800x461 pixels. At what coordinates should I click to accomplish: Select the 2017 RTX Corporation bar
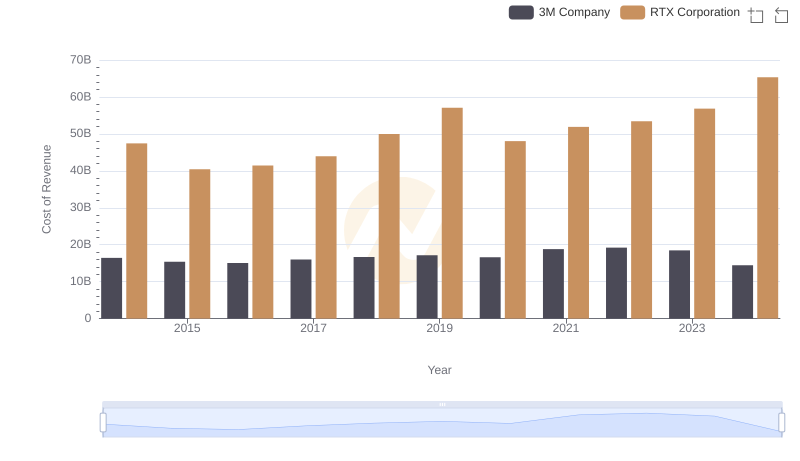coord(326,237)
